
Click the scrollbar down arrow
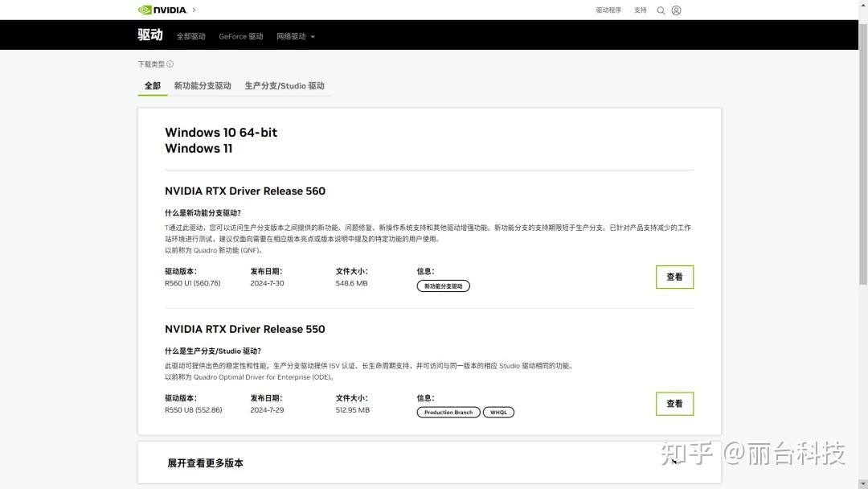tap(863, 483)
